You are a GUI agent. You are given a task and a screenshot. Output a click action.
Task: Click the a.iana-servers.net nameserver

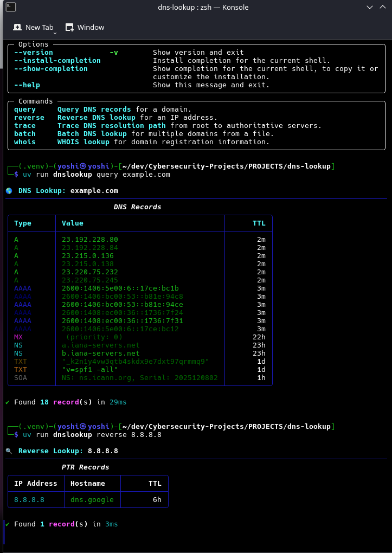100,345
